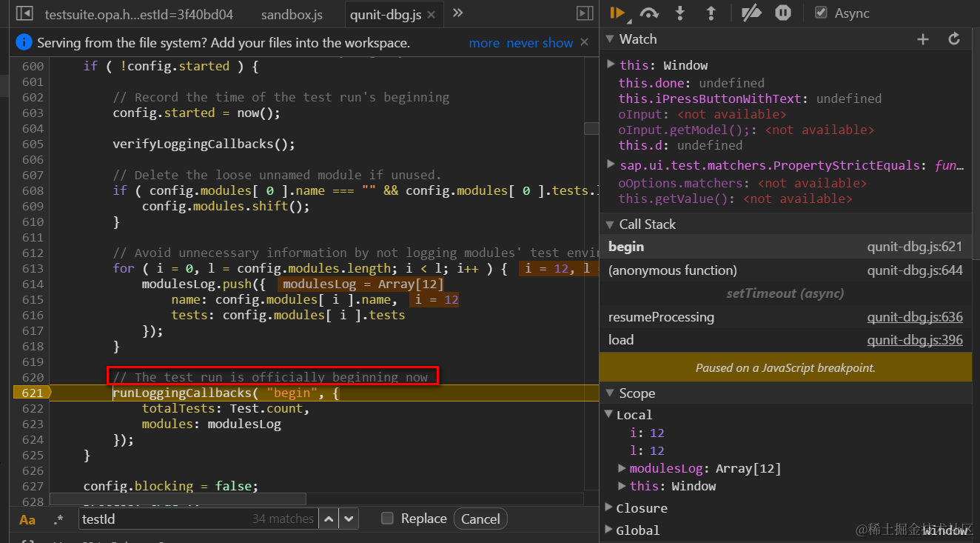
Task: Click the verifyLoggingCallbacks(); code line
Action: [204, 144]
